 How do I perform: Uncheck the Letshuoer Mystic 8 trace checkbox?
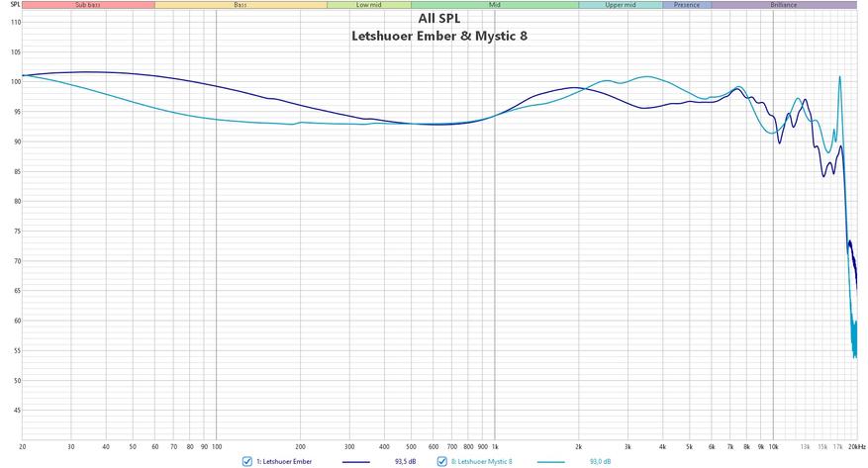441,461
